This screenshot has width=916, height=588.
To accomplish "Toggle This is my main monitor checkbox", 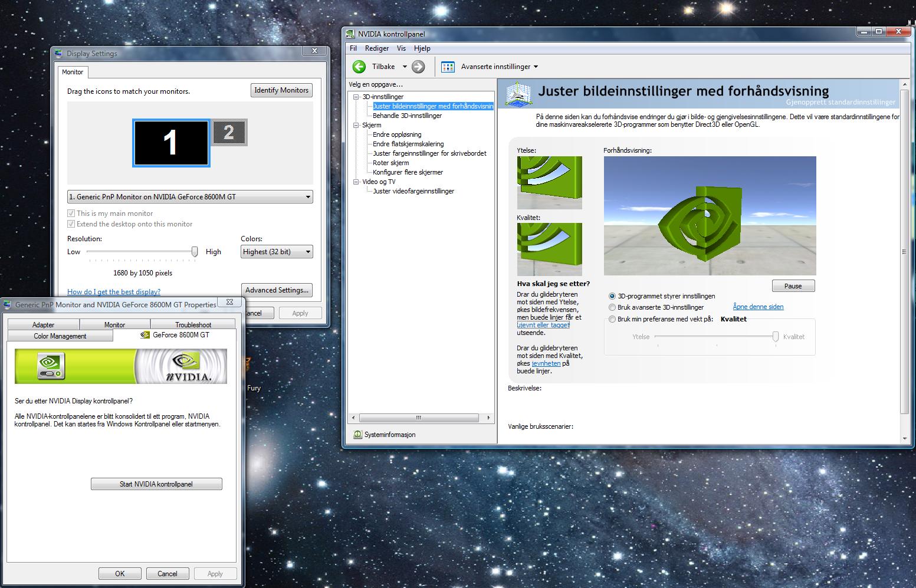I will coord(71,213).
